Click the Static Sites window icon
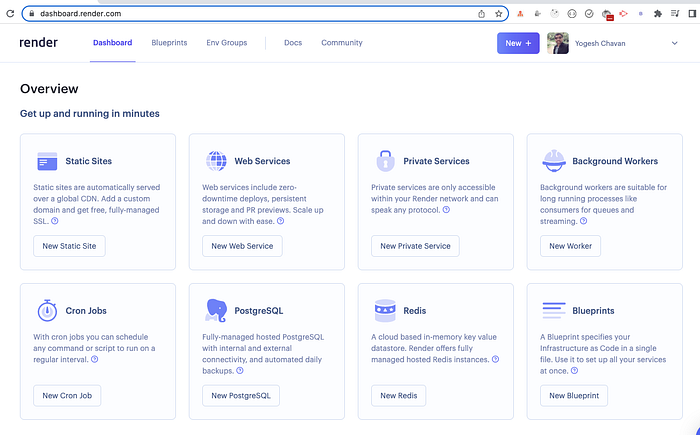Image resolution: width=700 pixels, height=435 pixels. point(47,161)
